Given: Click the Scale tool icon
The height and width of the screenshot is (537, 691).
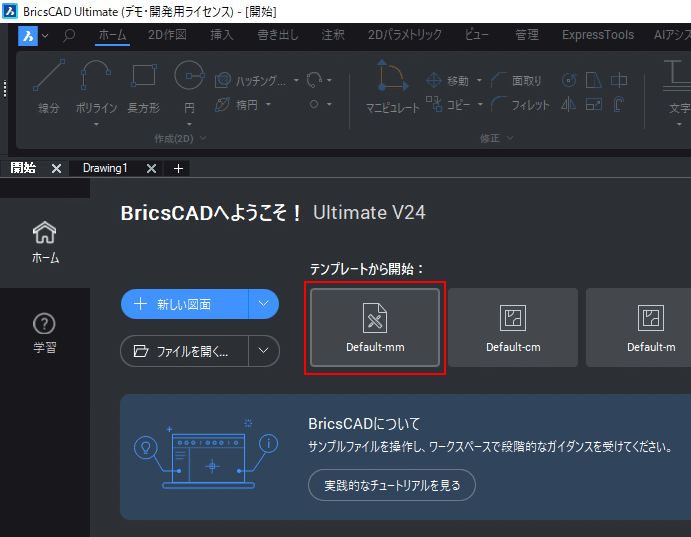Looking at the screenshot, I should point(594,104).
